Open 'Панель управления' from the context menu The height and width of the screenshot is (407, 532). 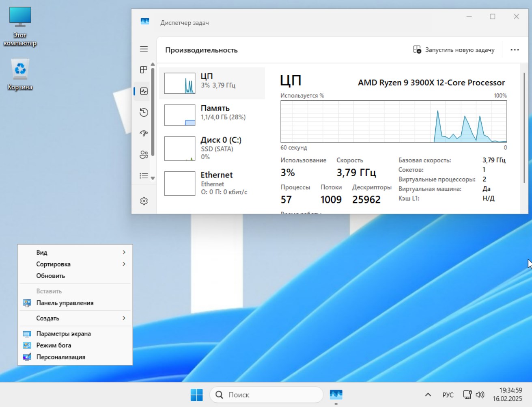[75, 303]
